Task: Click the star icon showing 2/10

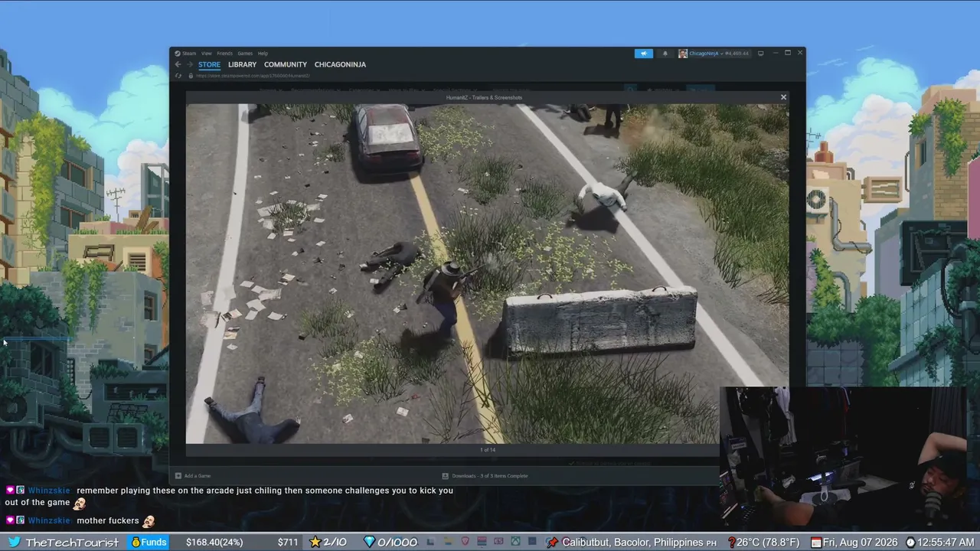Action: [315, 542]
